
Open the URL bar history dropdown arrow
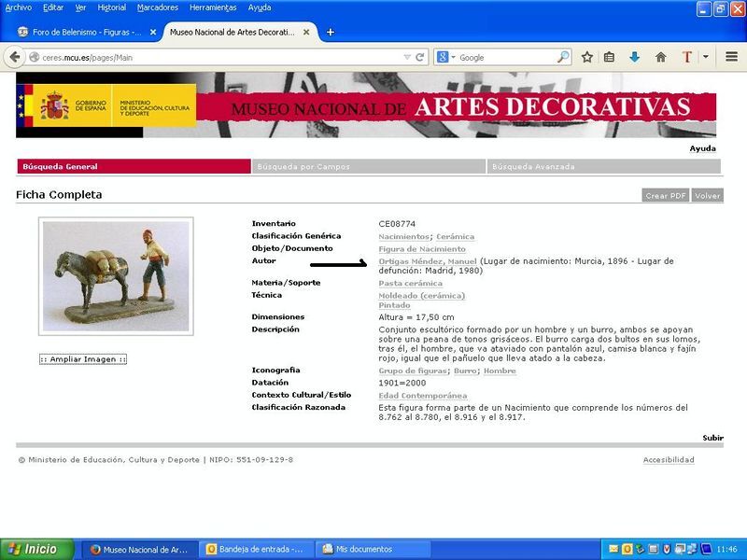tap(407, 57)
